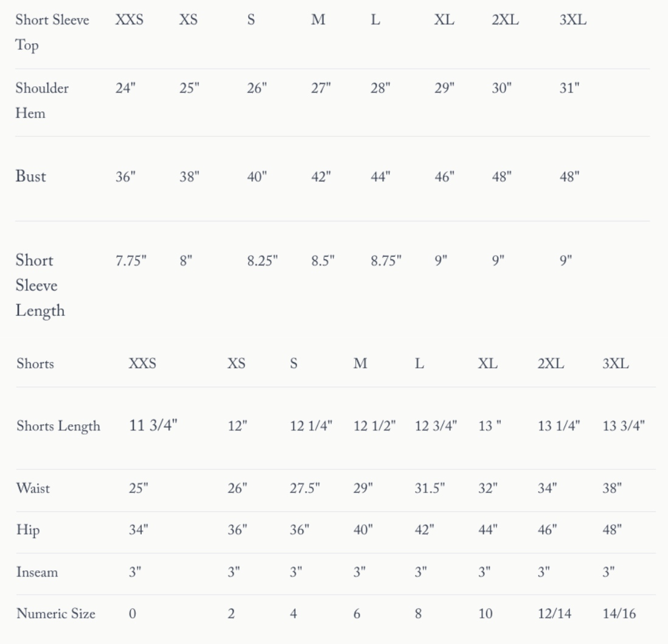Image resolution: width=668 pixels, height=644 pixels.
Task: Select the 12 1/2" shorts length value
Action: [x=374, y=426]
